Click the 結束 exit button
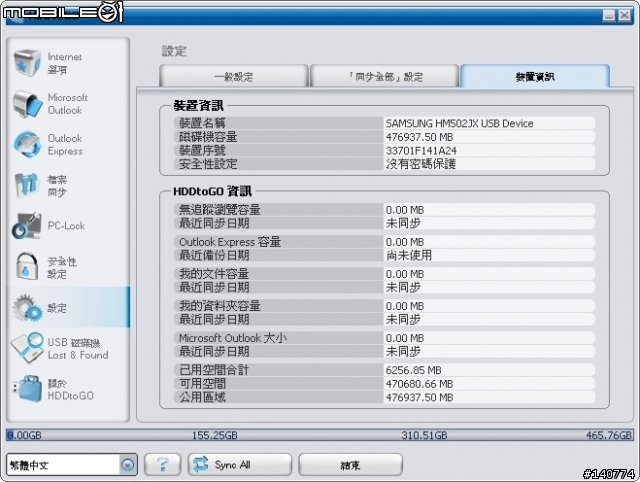Screen dimensions: 640x482 pos(350,464)
